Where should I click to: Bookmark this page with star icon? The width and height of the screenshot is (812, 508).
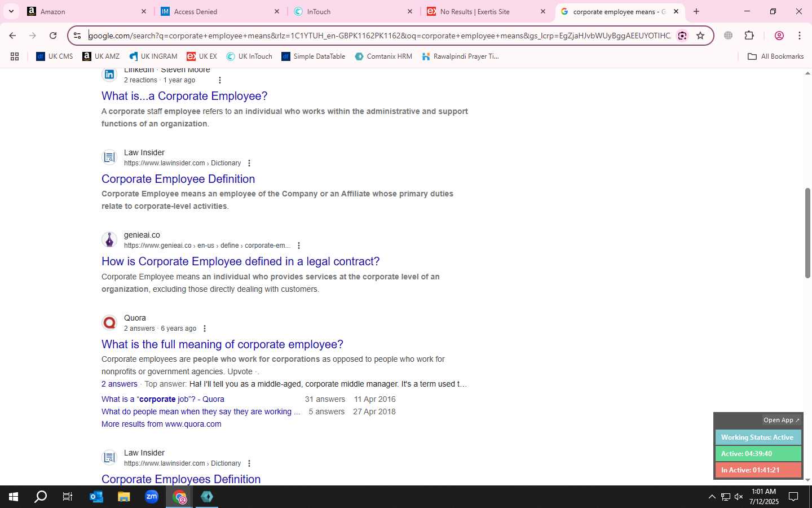[x=700, y=36]
